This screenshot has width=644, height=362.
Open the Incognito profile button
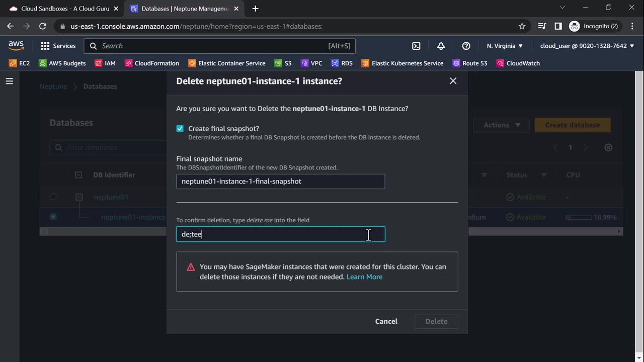pyautogui.click(x=594, y=26)
